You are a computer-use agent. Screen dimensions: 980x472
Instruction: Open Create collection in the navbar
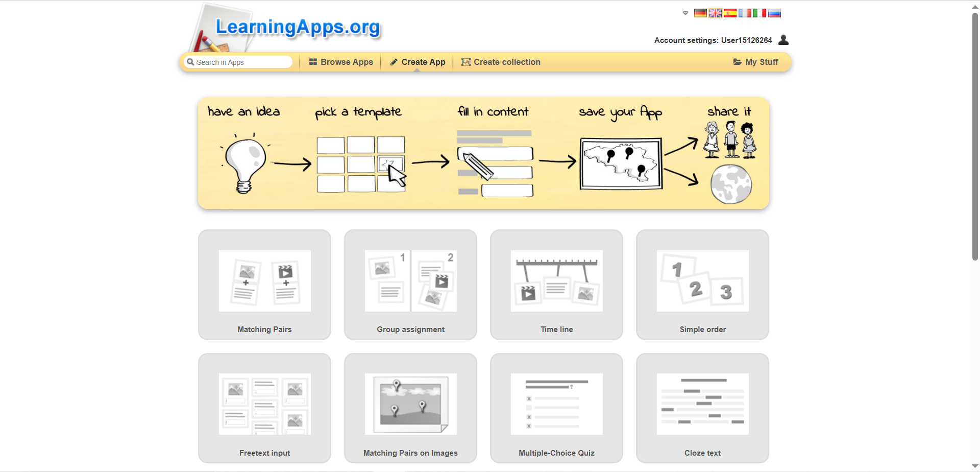click(501, 62)
